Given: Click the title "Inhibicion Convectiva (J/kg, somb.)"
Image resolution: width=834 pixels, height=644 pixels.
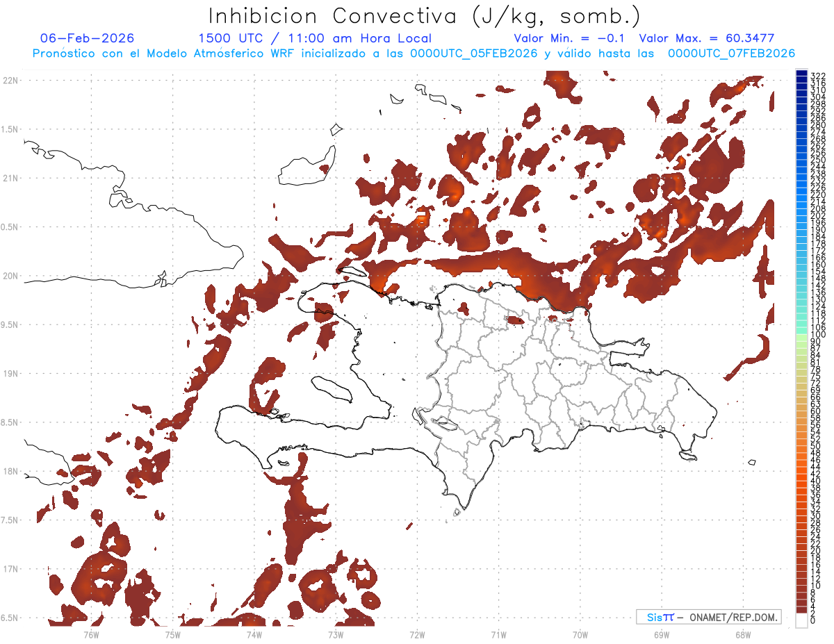Looking at the screenshot, I should coord(425,17).
